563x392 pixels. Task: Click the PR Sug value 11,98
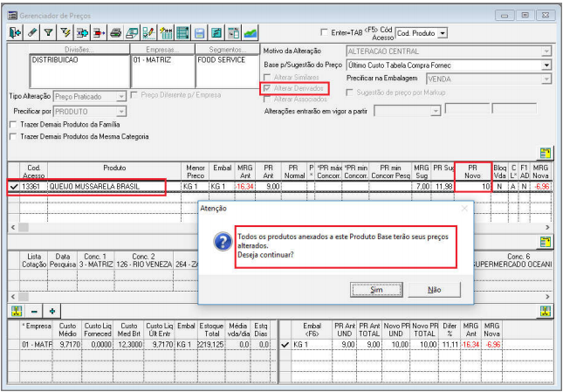tap(444, 187)
